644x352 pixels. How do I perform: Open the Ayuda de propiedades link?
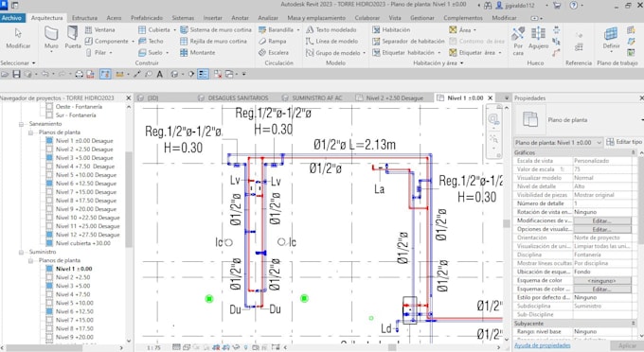click(542, 345)
